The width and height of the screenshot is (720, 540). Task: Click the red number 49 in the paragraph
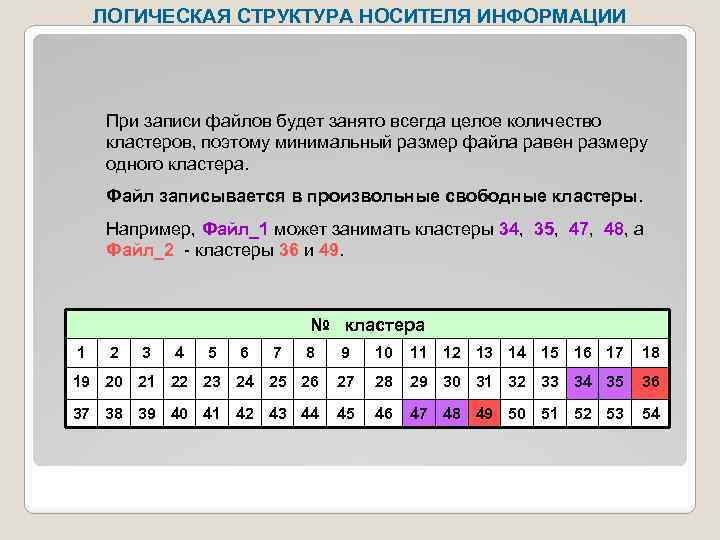pyautogui.click(x=328, y=250)
